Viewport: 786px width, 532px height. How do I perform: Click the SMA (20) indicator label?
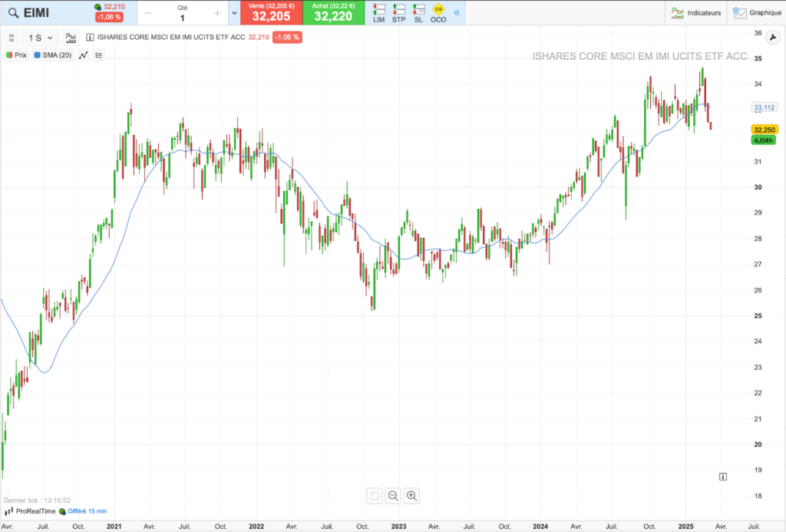53,55
